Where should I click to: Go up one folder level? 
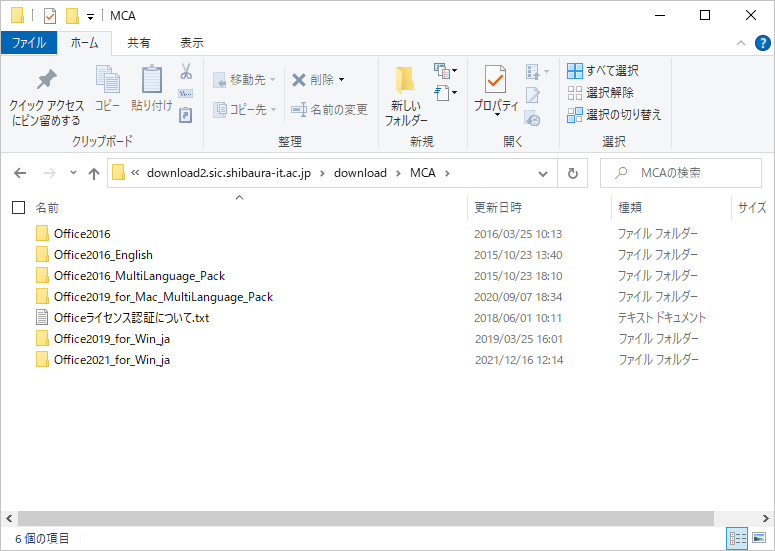(x=94, y=173)
